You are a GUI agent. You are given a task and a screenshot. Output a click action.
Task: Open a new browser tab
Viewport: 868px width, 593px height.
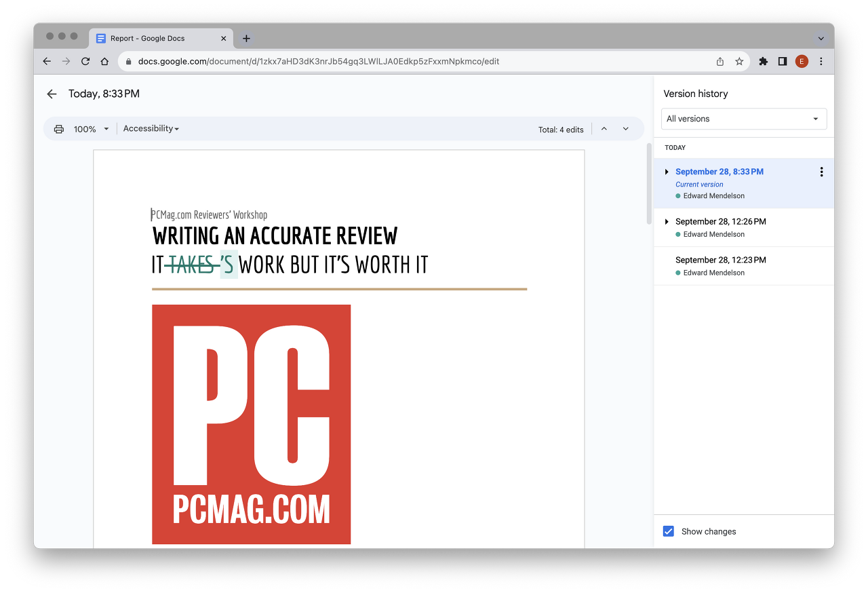(246, 39)
